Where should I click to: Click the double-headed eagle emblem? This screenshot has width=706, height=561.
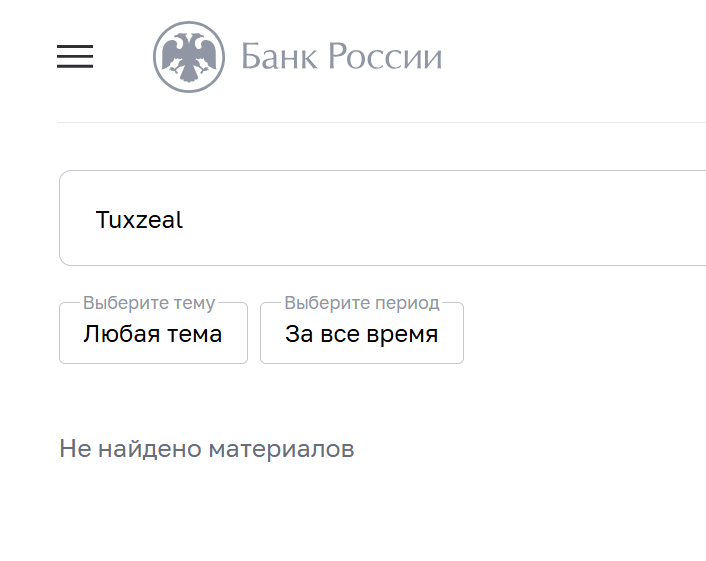(189, 57)
